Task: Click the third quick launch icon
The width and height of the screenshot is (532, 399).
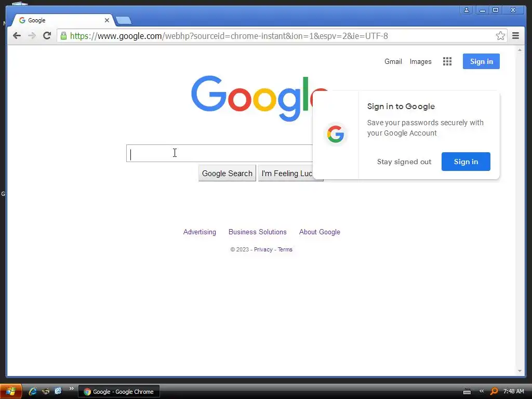Action: click(x=58, y=391)
